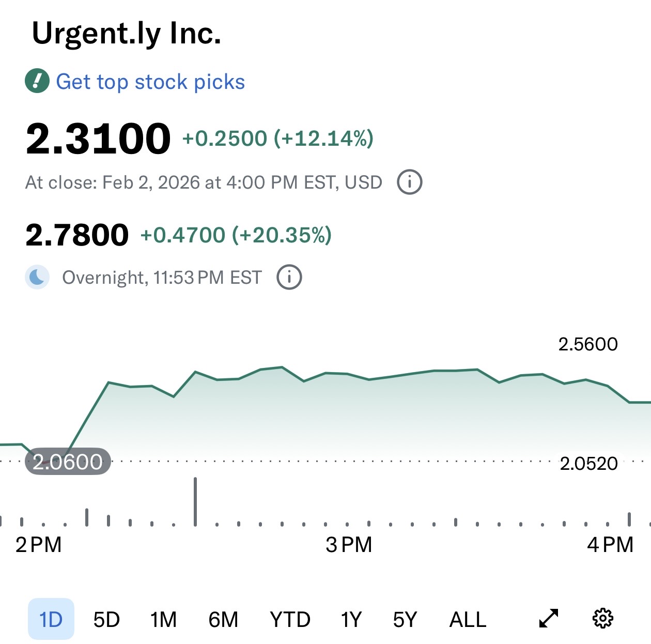The width and height of the screenshot is (651, 644).
Task: Open the 'Get top stock picks' link
Action: (150, 82)
